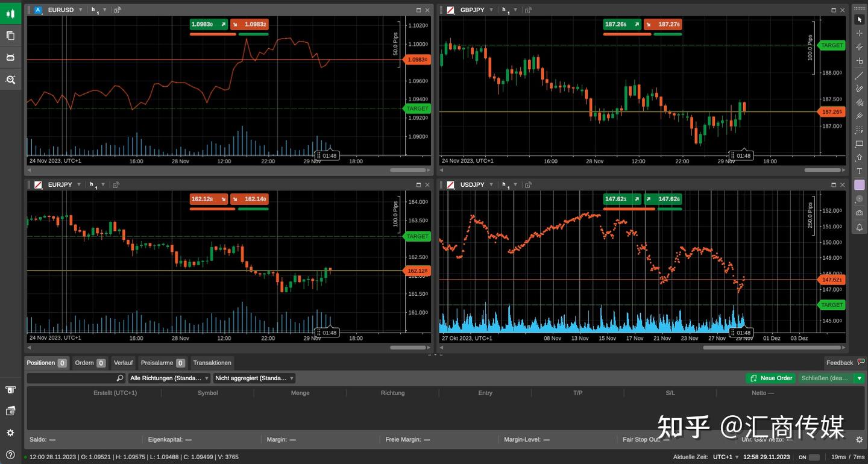Image resolution: width=868 pixels, height=464 pixels.
Task: Switch to the Ordern tab
Action: click(x=90, y=363)
